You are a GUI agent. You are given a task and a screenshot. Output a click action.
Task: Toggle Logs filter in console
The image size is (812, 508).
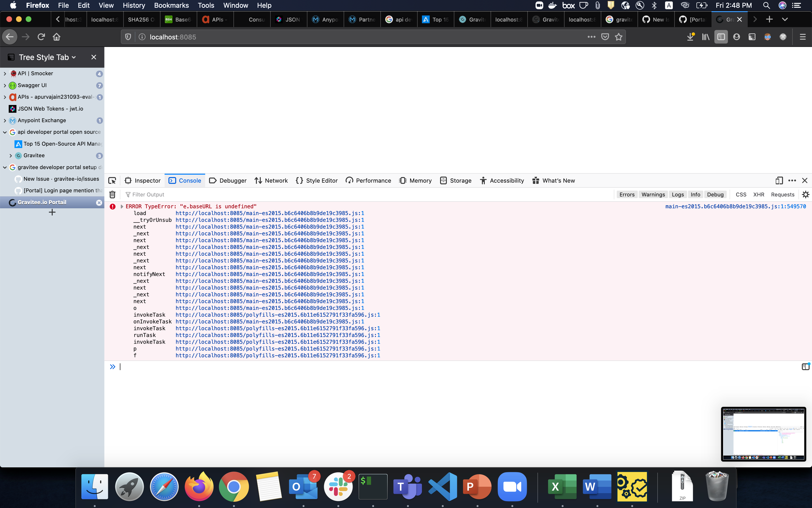(678, 194)
